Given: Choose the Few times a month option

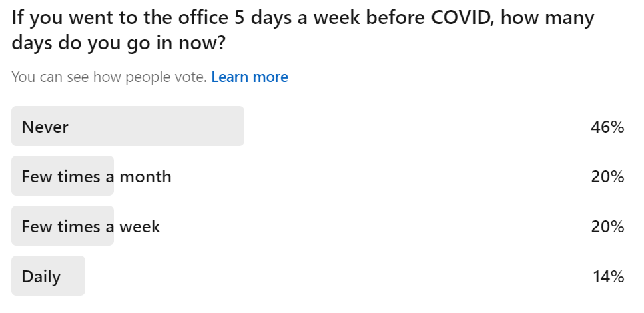Looking at the screenshot, I should tap(97, 176).
